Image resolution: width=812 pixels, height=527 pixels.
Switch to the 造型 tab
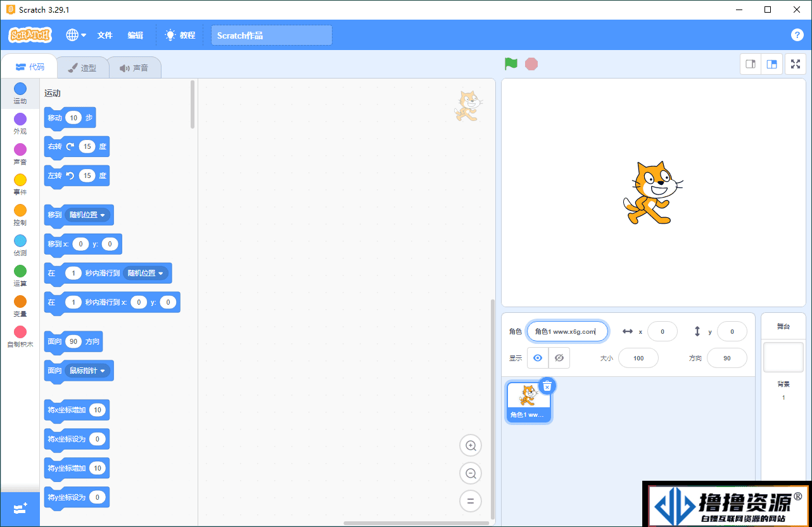(82, 68)
